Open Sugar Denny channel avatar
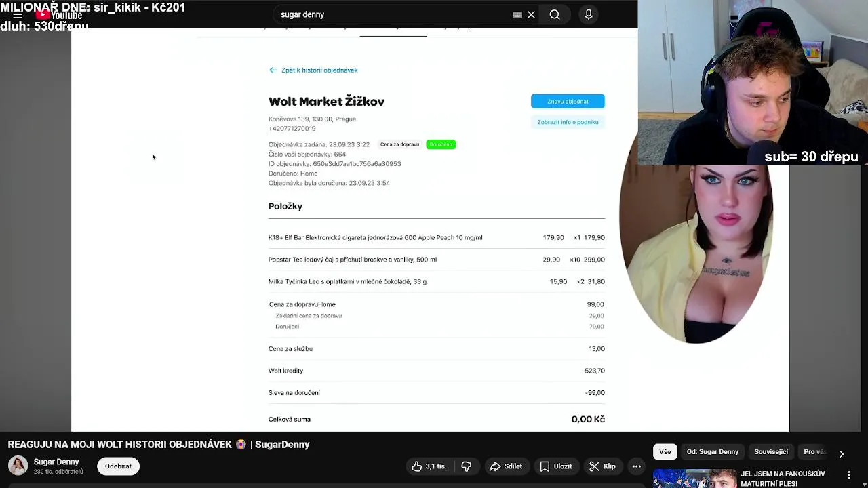Screen dimensions: 868x488 pyautogui.click(x=18, y=466)
